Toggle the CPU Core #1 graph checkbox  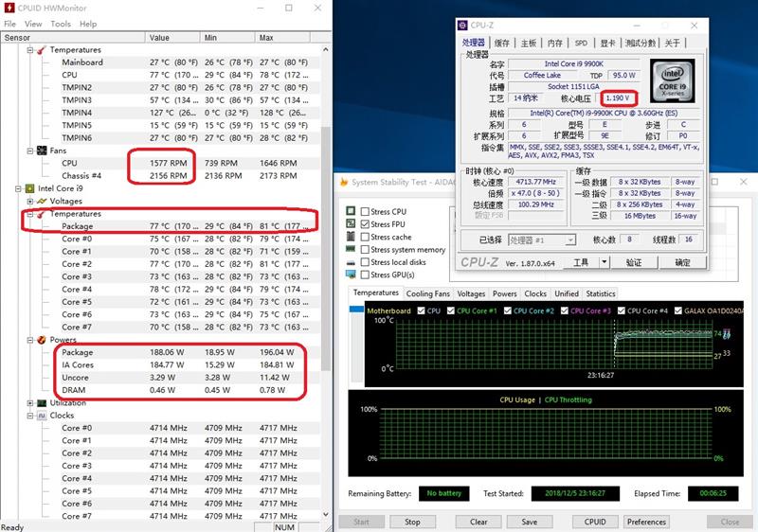point(451,310)
